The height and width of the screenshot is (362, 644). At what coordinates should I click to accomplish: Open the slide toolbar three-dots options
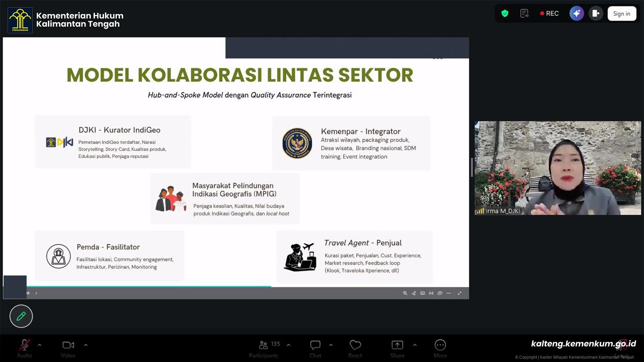tap(448, 293)
